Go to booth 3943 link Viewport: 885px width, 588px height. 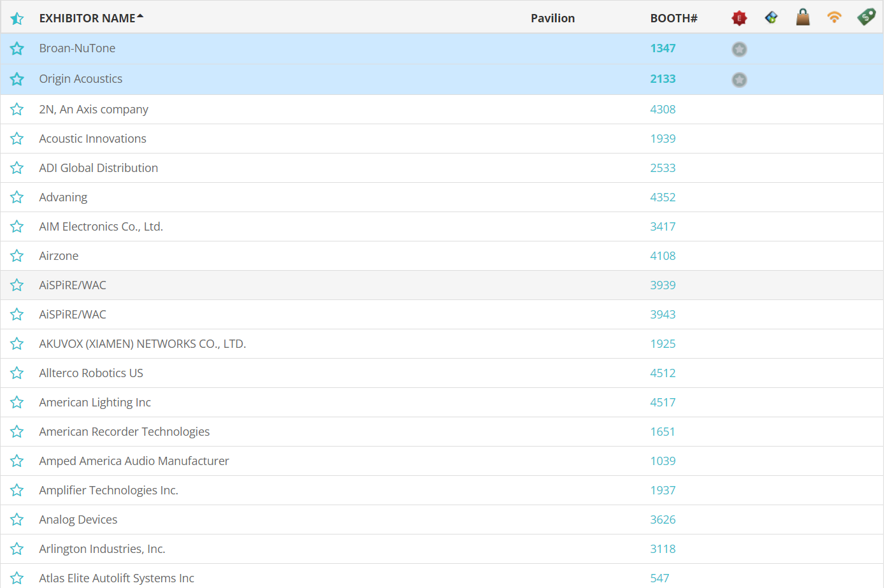pyautogui.click(x=663, y=315)
